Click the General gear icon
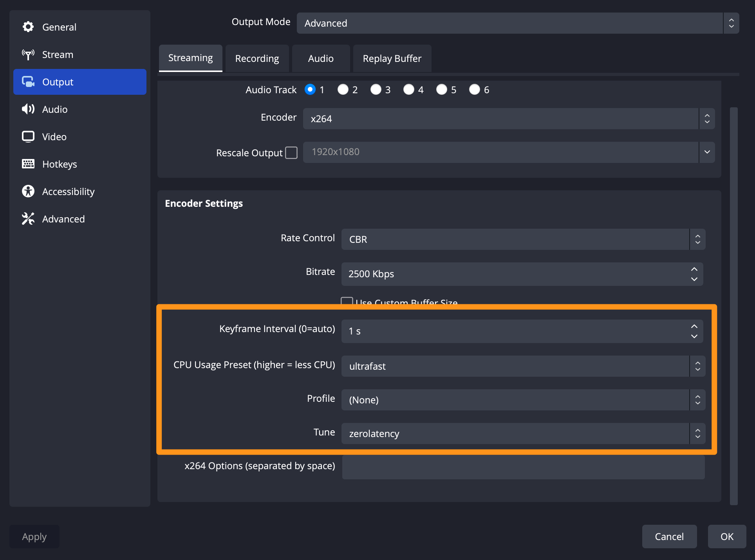The width and height of the screenshot is (755, 560). pos(28,27)
